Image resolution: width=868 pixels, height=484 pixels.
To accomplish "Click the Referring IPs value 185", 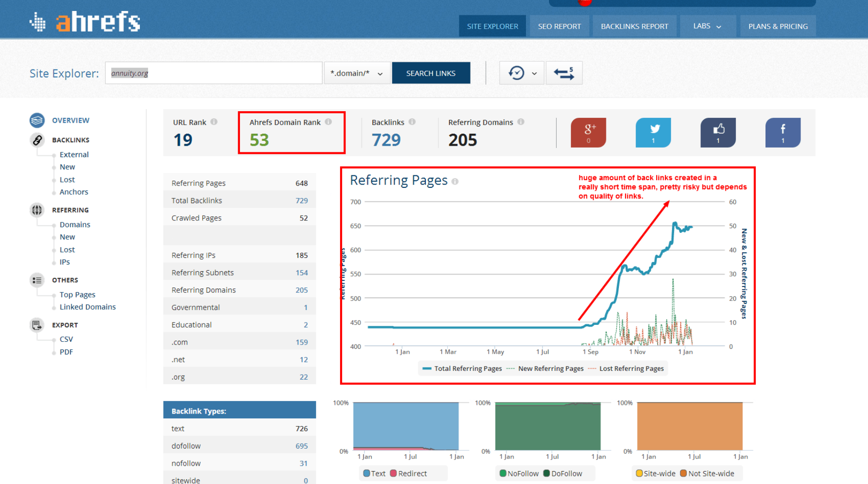I will point(301,255).
